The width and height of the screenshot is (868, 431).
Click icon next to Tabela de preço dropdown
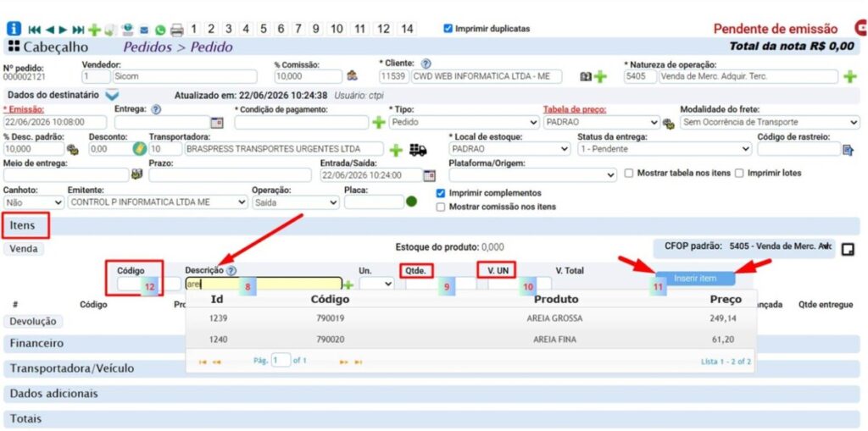click(669, 123)
